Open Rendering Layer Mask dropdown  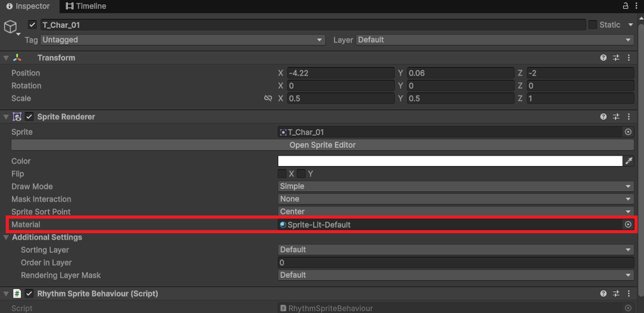click(456, 275)
